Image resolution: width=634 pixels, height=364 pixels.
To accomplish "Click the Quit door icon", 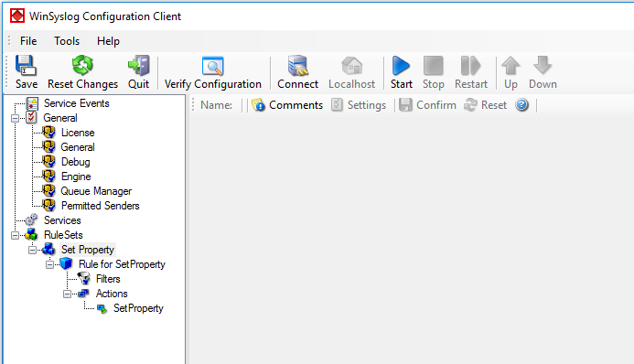I will [139, 66].
